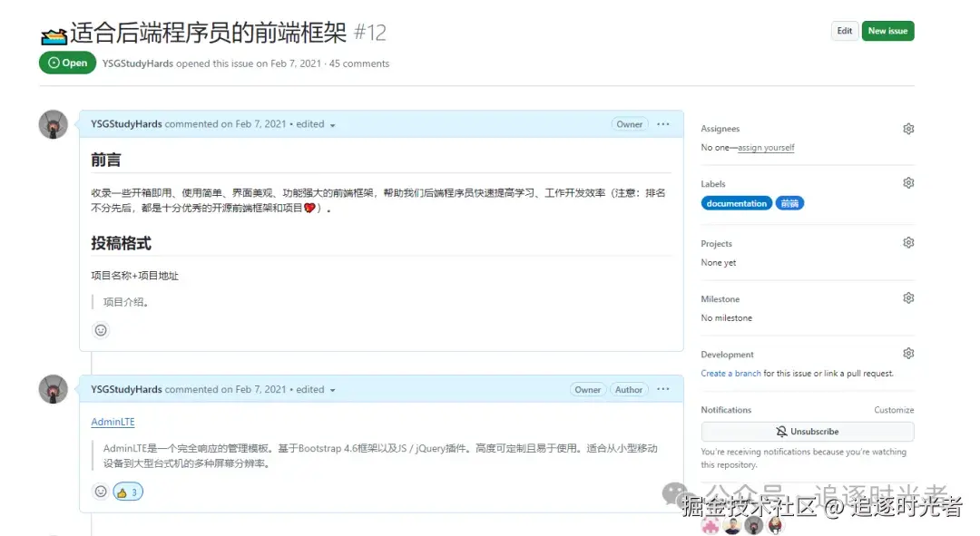Open Milestone settings via the gear icon
Viewport: 980px width, 536px height.
908,297
